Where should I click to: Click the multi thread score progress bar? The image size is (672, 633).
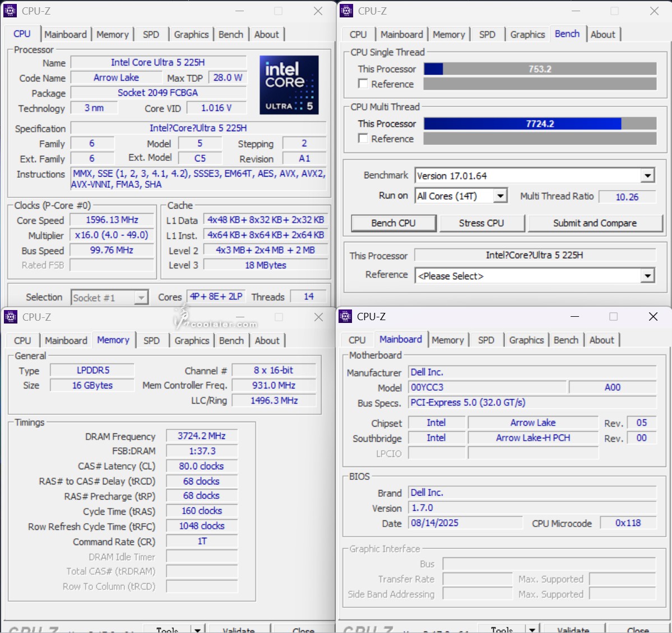click(540, 124)
